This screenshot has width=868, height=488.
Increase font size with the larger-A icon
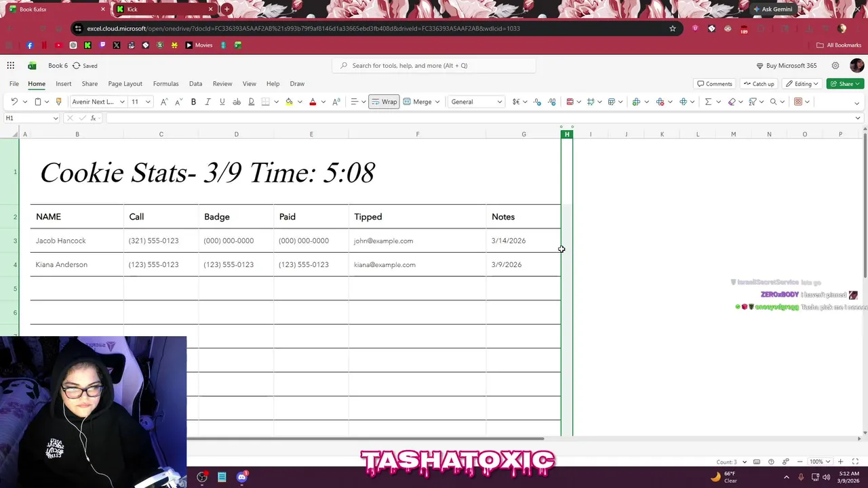(x=163, y=102)
